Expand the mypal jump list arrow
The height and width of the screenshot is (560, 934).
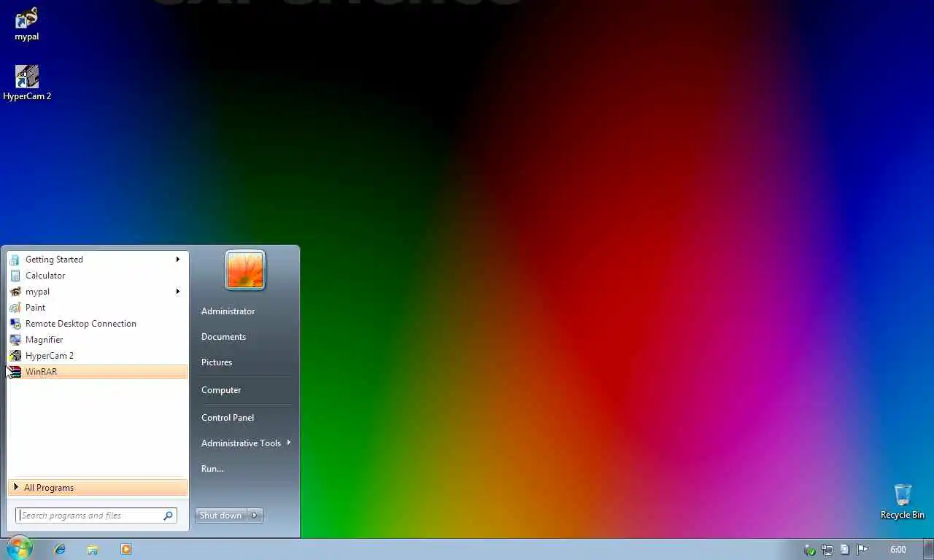[x=177, y=292]
